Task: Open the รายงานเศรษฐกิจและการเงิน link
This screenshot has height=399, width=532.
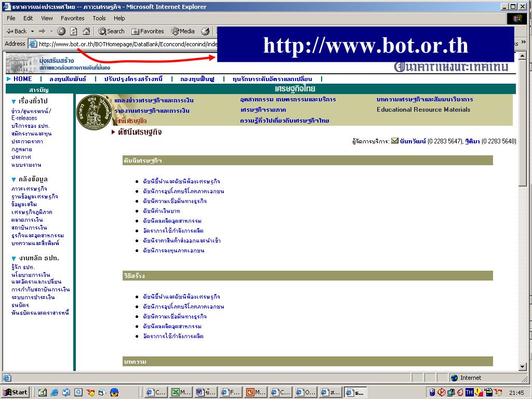Action: pos(152,111)
